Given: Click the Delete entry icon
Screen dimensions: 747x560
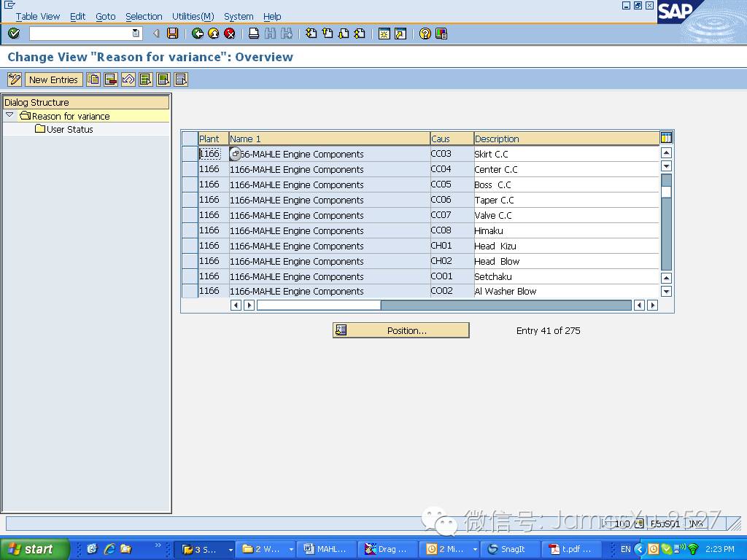Looking at the screenshot, I should (111, 79).
